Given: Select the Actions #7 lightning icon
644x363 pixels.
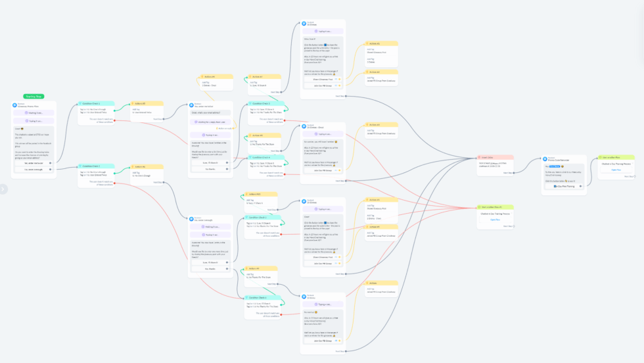Looking at the screenshot, I should click(250, 76).
